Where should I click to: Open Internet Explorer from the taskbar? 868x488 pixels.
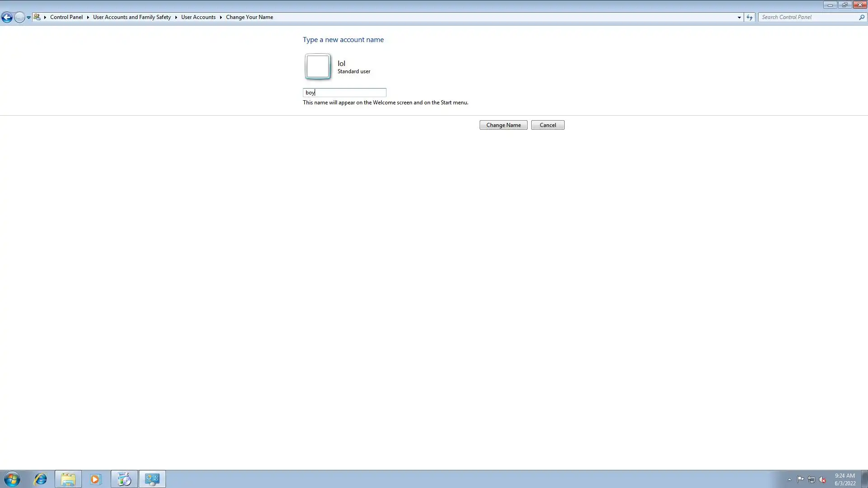coord(40,479)
